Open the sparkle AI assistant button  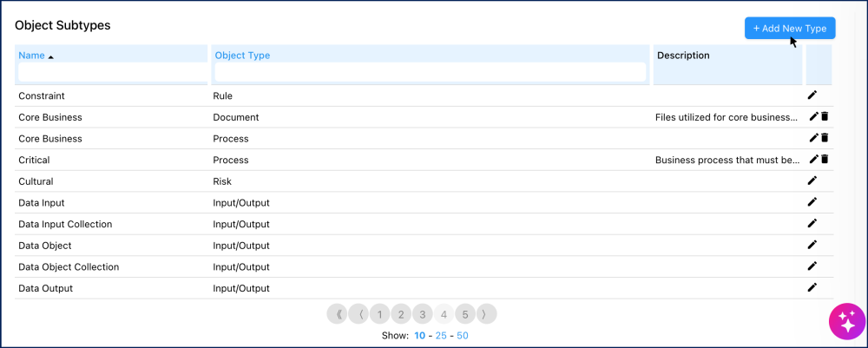tap(847, 321)
